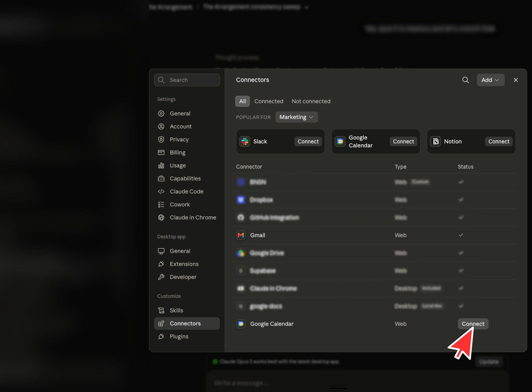Click the Gmail icon in connector list
532x392 pixels.
pyautogui.click(x=241, y=235)
